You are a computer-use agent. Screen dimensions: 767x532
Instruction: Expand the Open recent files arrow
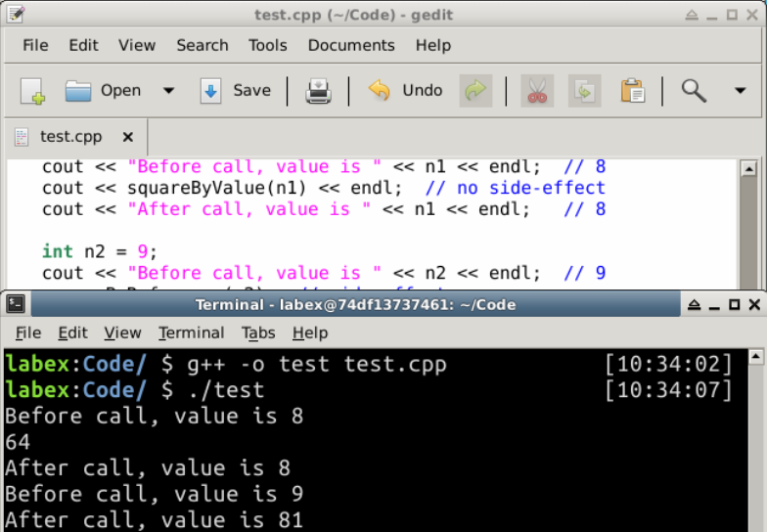tap(168, 91)
